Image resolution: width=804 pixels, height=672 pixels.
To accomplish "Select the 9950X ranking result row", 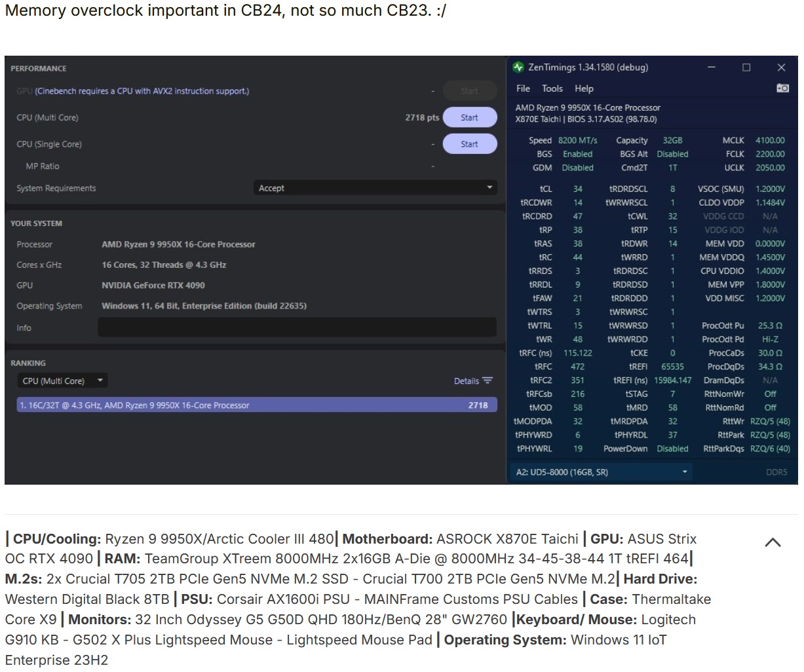I will pyautogui.click(x=257, y=405).
